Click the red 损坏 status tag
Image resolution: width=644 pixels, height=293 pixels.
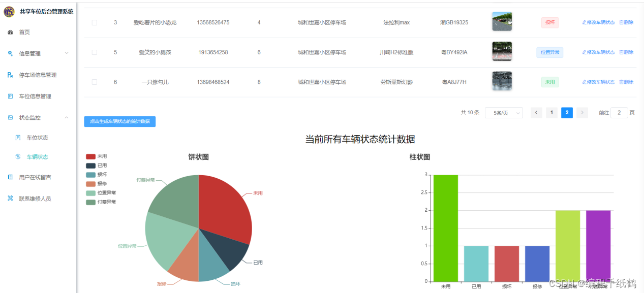[x=550, y=22]
